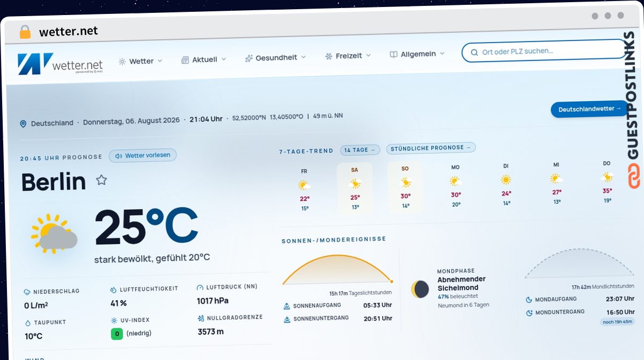Image resolution: width=644 pixels, height=360 pixels.
Task: Click the UV-Index sun icon
Action: pyautogui.click(x=114, y=320)
